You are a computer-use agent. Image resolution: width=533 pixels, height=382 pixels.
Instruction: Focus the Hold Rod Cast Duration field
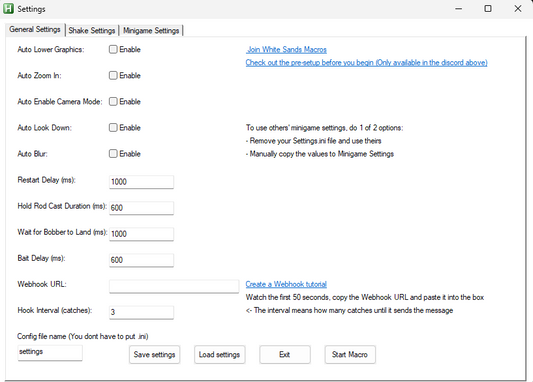141,208
